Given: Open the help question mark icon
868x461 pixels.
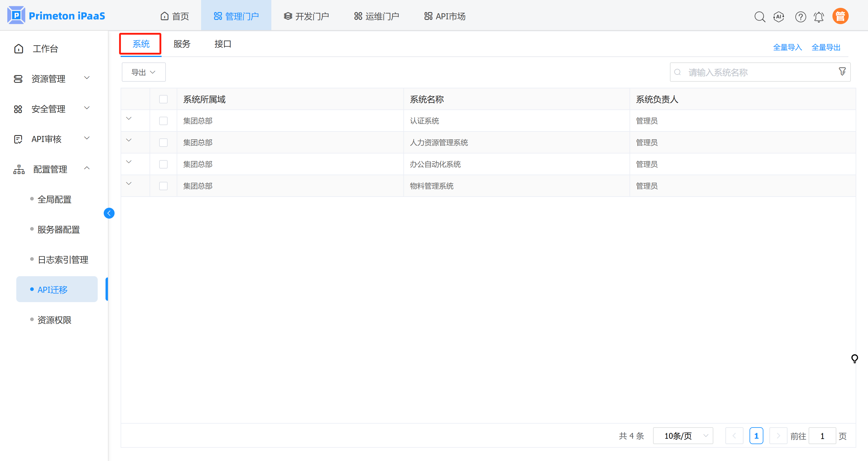Looking at the screenshot, I should (x=800, y=17).
